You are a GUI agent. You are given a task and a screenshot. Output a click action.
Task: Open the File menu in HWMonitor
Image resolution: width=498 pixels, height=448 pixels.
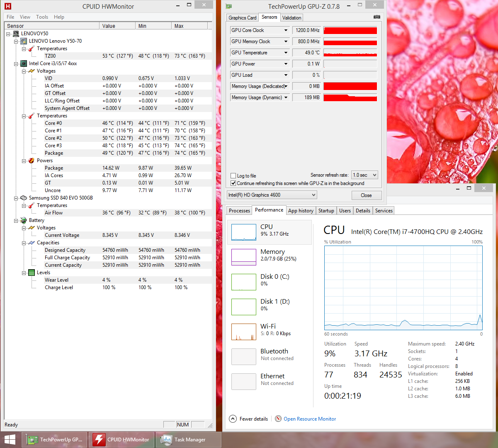click(x=10, y=17)
